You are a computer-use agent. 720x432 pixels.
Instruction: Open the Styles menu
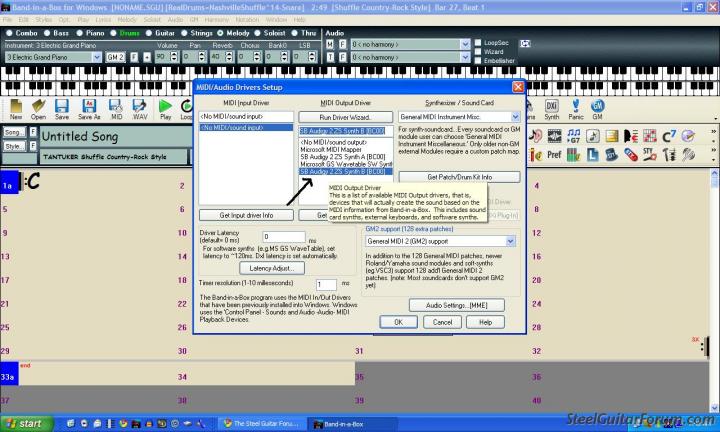tap(44, 20)
